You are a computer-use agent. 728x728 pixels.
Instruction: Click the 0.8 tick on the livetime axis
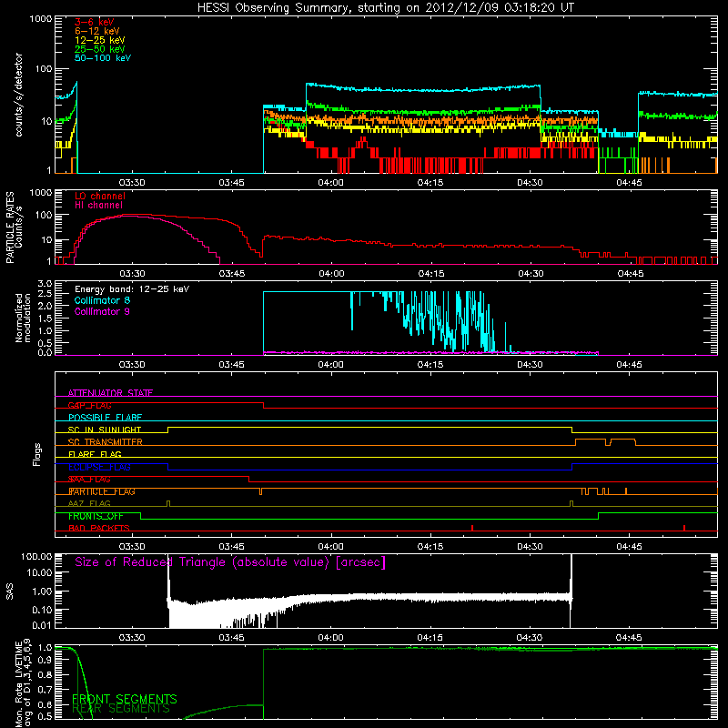45,674
